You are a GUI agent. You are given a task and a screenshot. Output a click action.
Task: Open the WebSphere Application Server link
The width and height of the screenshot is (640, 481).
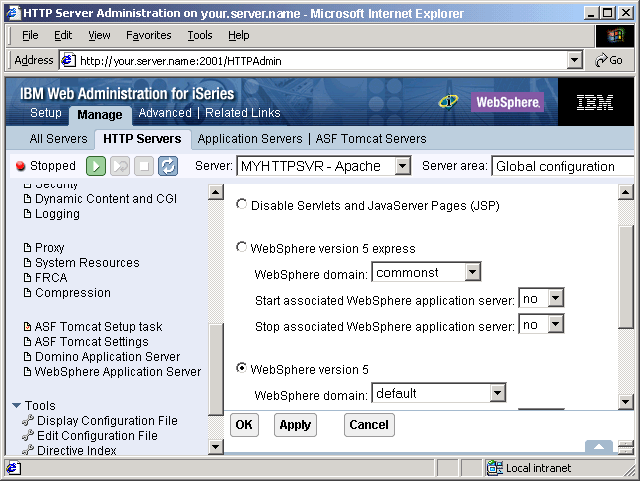pos(118,372)
